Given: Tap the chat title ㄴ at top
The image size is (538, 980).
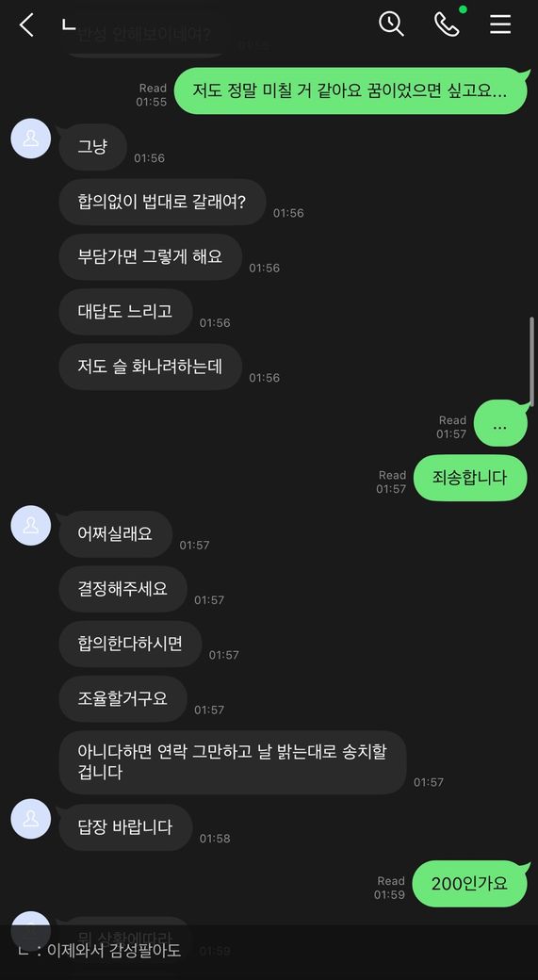Looking at the screenshot, I should click(69, 25).
